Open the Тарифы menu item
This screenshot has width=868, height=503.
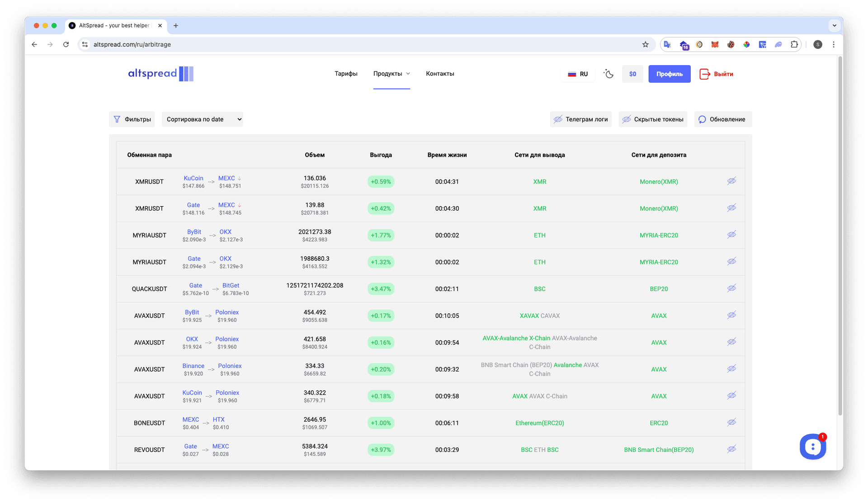click(346, 74)
